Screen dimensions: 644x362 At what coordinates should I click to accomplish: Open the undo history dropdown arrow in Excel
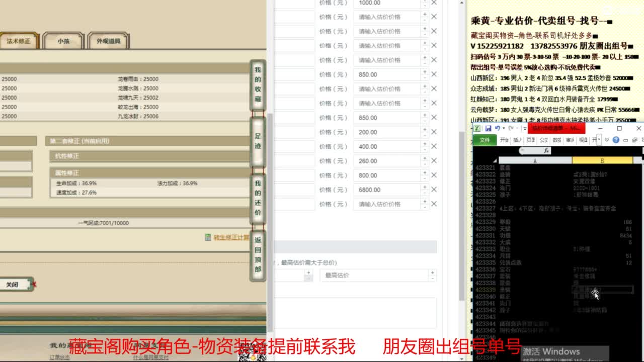[503, 129]
